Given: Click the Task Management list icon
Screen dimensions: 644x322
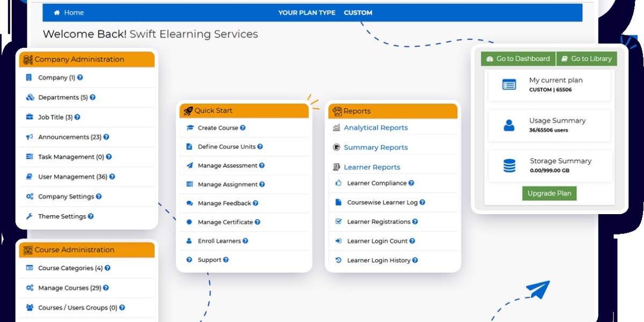Looking at the screenshot, I should click(30, 157).
